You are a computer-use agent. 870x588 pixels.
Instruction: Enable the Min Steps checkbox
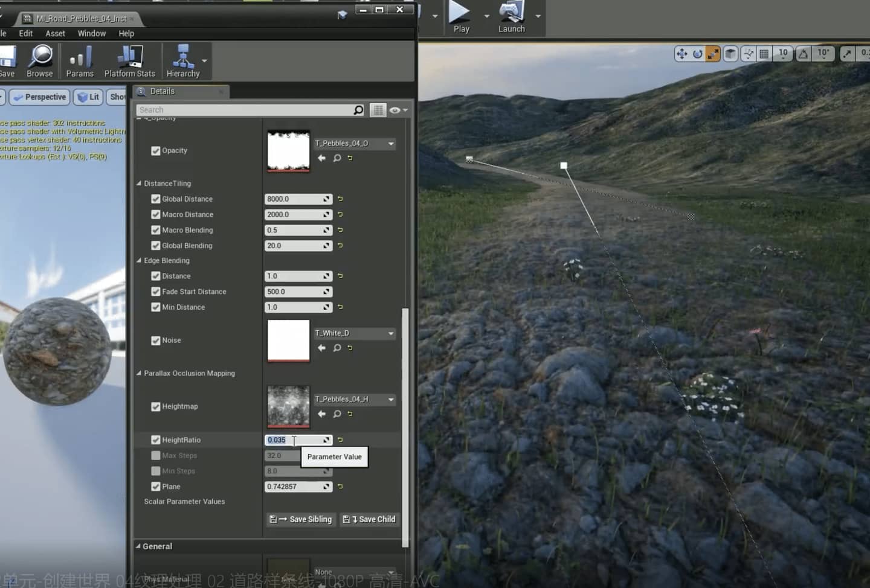click(156, 471)
